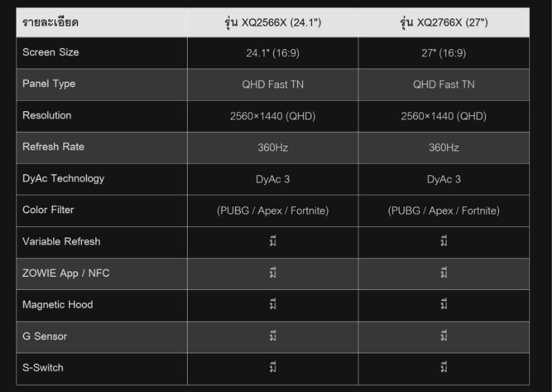The width and height of the screenshot is (552, 392).
Task: Click the DyAc Technology row label
Action: [63, 179]
